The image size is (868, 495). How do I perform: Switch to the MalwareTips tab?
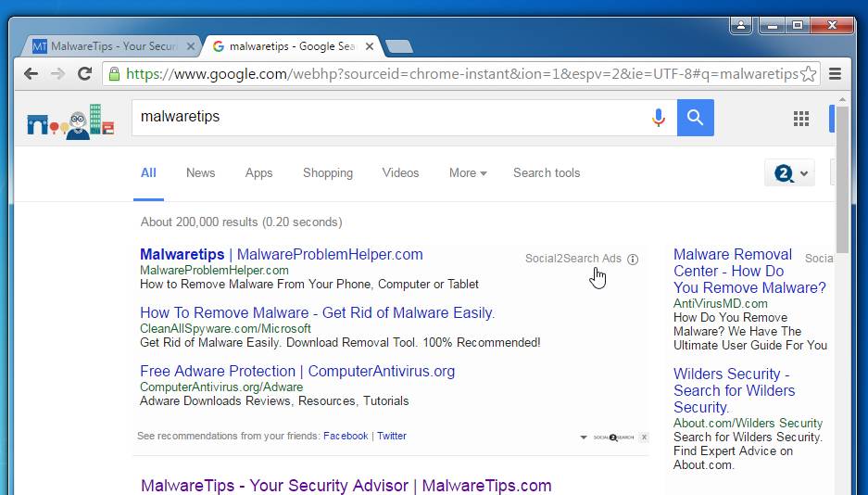coord(111,46)
